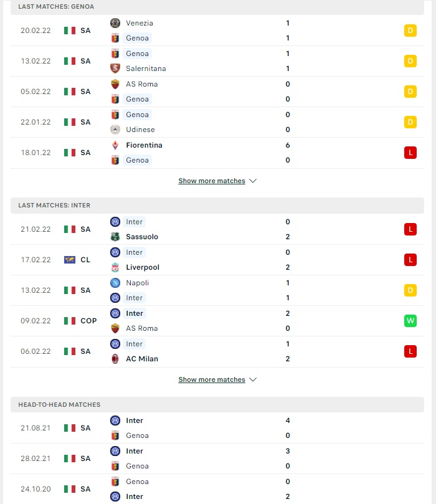Expand more matches under Genoa section
436x504 pixels.
(212, 181)
